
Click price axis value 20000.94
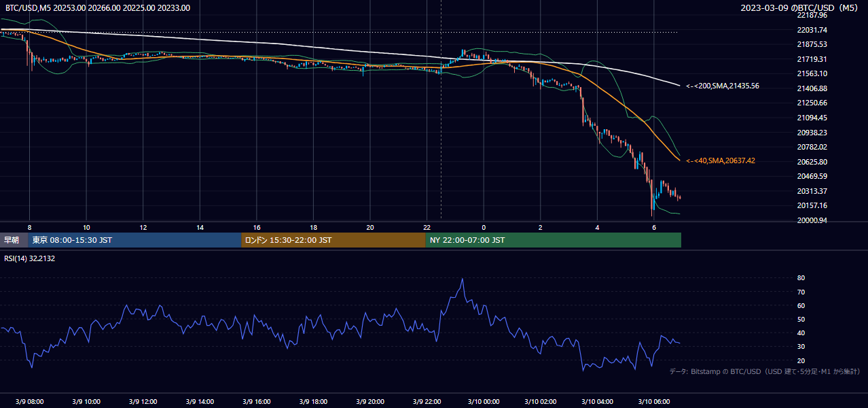point(812,220)
